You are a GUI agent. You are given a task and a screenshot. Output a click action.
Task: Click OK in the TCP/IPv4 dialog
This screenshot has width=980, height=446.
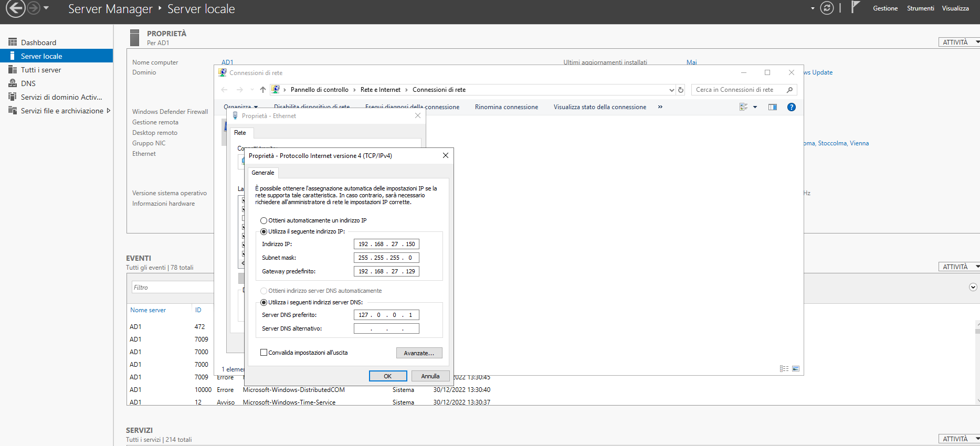(388, 376)
